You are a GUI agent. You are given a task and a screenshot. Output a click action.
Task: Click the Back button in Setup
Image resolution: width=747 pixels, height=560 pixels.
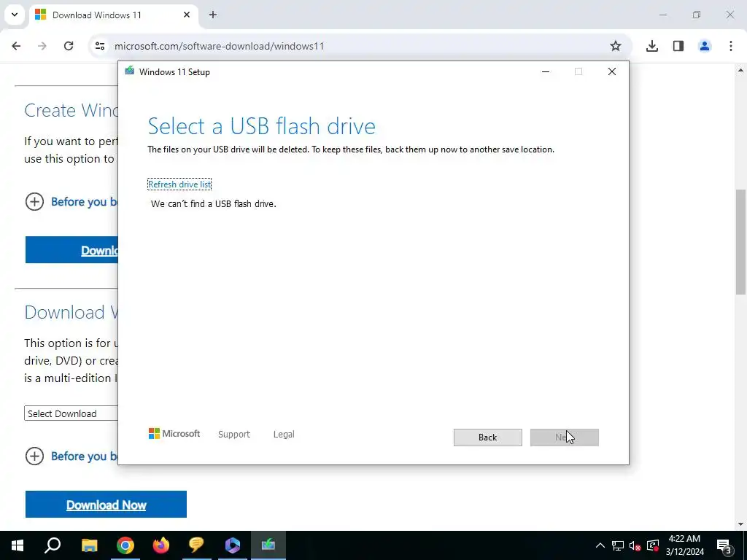coord(487,437)
